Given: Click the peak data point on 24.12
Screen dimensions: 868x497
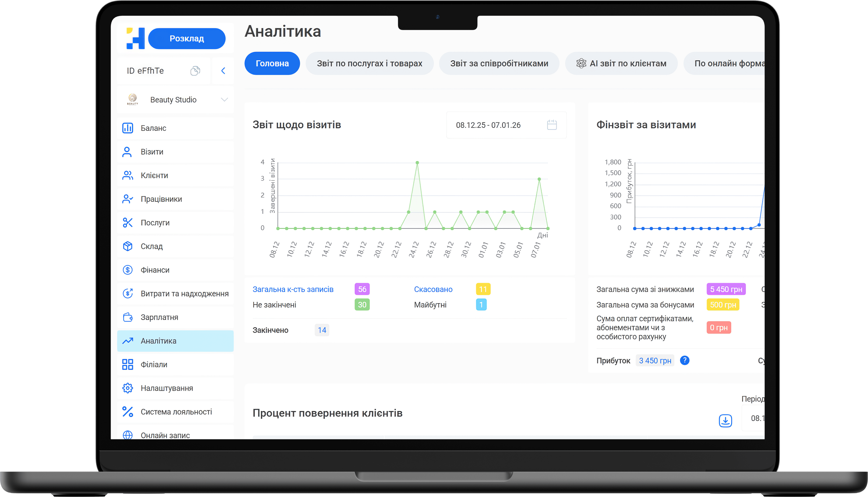Looking at the screenshot, I should coord(417,163).
